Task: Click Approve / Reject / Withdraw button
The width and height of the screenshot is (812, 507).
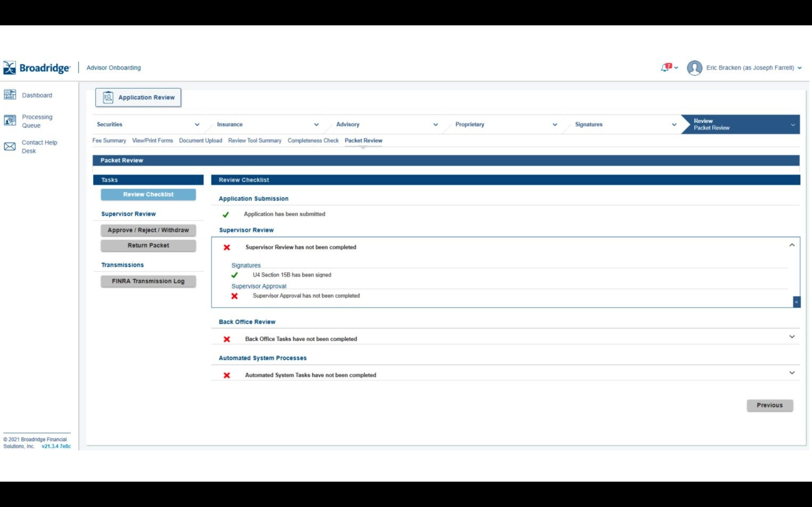Action: pos(148,230)
